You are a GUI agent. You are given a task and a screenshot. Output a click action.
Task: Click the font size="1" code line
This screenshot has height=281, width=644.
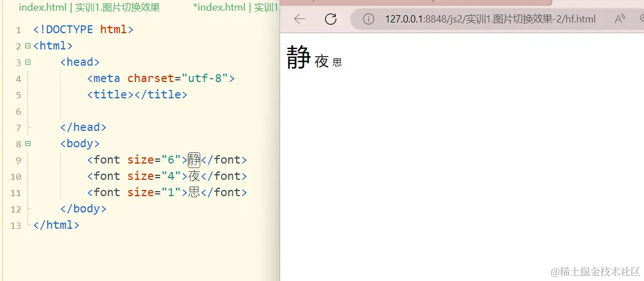166,192
